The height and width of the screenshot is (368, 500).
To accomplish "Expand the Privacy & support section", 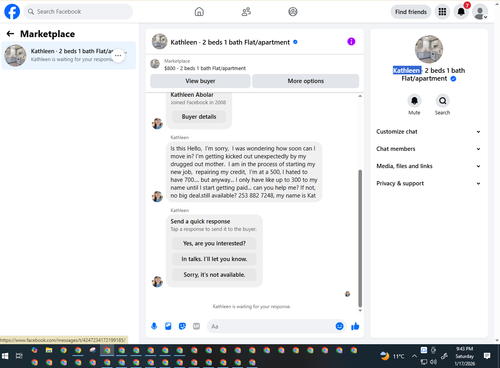I will [429, 183].
